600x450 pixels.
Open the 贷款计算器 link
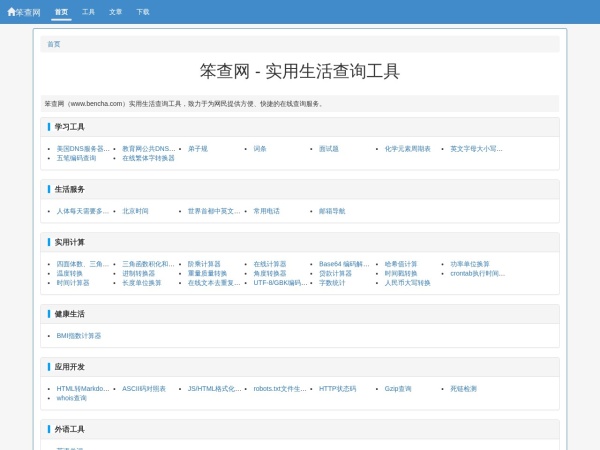(x=335, y=273)
